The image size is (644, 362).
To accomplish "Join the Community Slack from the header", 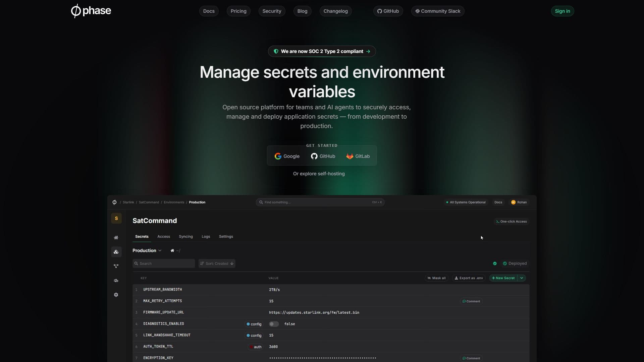I will 438,11.
